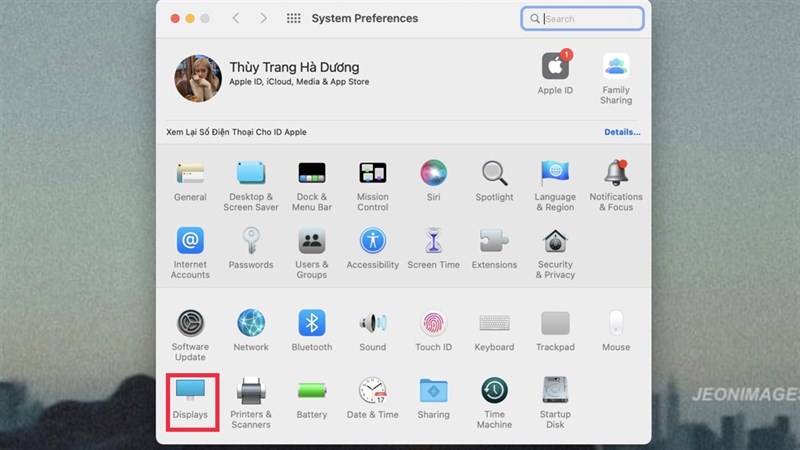800x450 pixels.
Task: Open Startup Disk settings
Action: pyautogui.click(x=555, y=403)
